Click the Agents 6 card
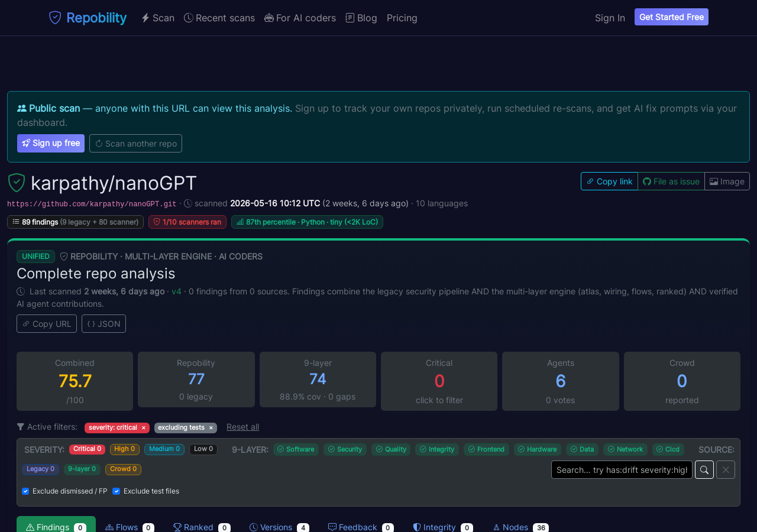757x532 pixels. (561, 381)
